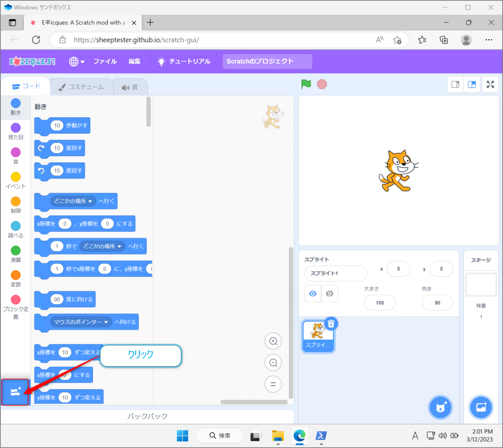
Task: Click the project title field Scratchのプロジェクト
Action: (x=267, y=62)
